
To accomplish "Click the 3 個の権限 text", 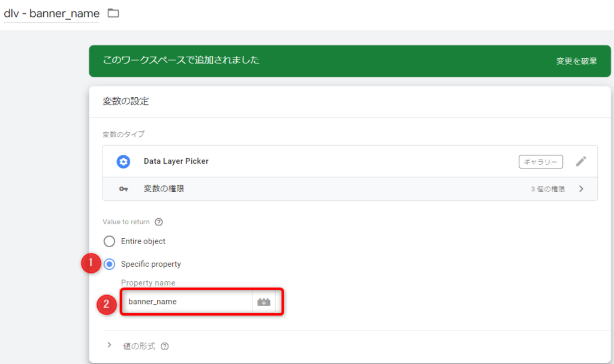I will (548, 189).
